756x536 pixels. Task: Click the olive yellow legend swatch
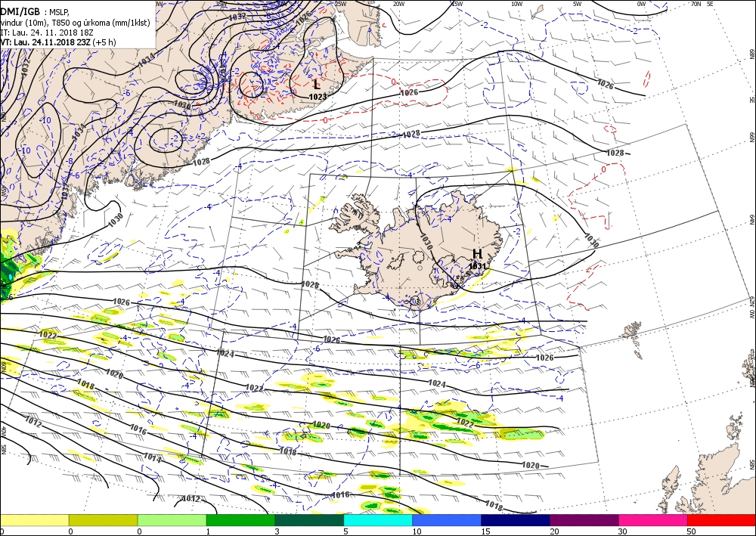[x=103, y=520]
